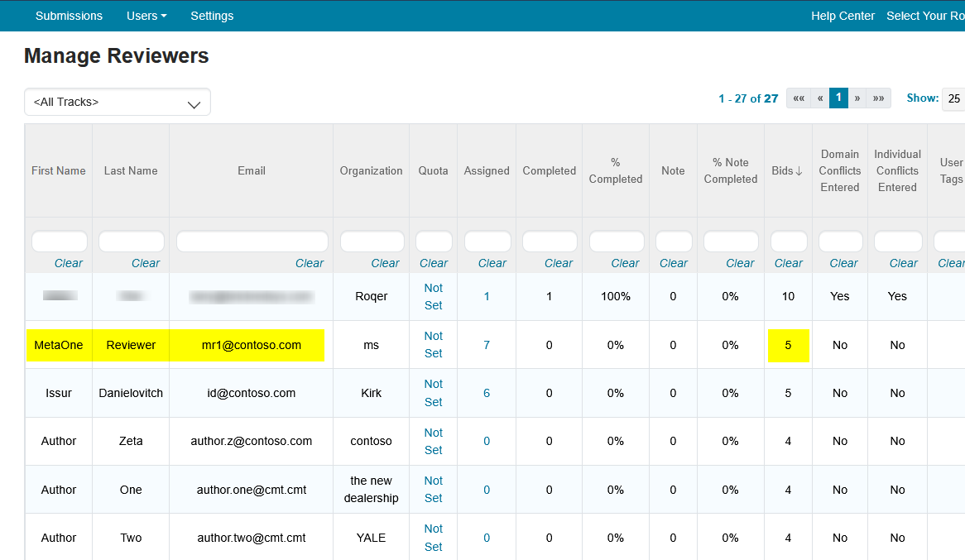Viewport: 965px width, 560px height.
Task: Click the highlighted page 1 button
Action: [x=838, y=98]
